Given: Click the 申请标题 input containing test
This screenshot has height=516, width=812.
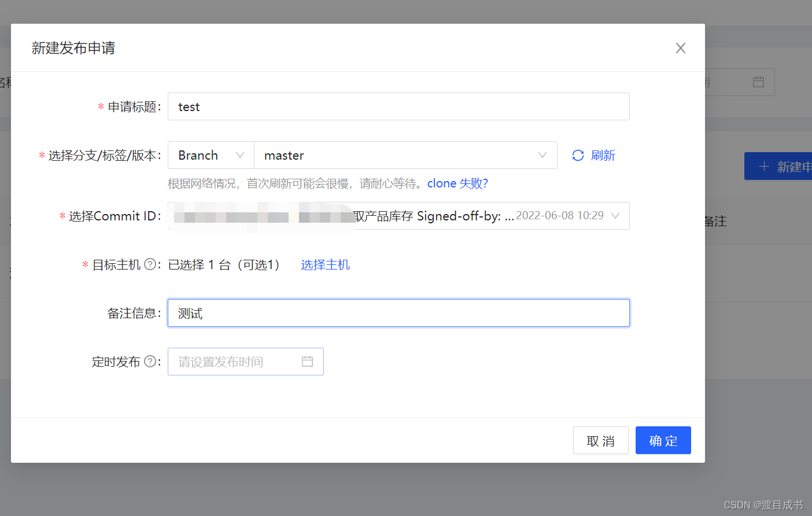Looking at the screenshot, I should point(398,106).
